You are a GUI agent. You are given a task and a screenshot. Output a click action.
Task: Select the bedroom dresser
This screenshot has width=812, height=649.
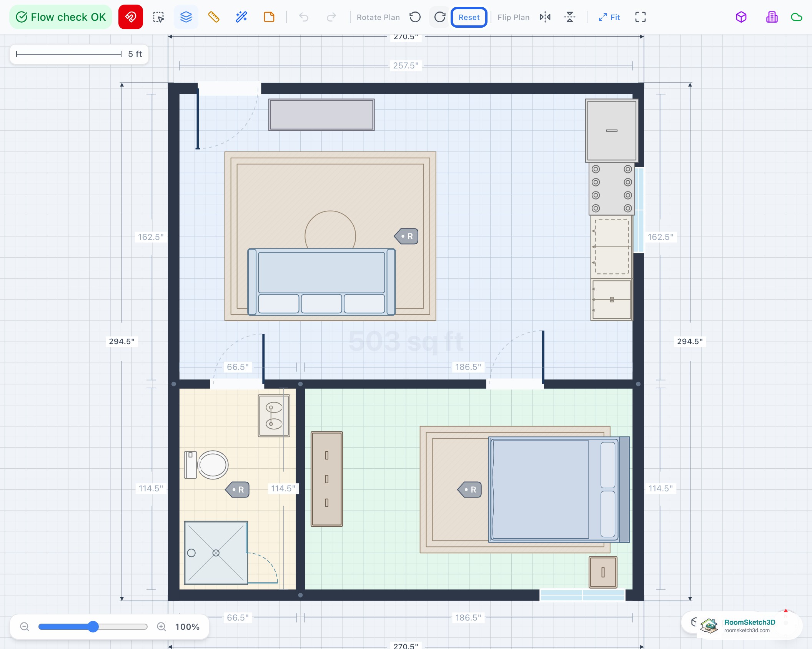pyautogui.click(x=327, y=479)
